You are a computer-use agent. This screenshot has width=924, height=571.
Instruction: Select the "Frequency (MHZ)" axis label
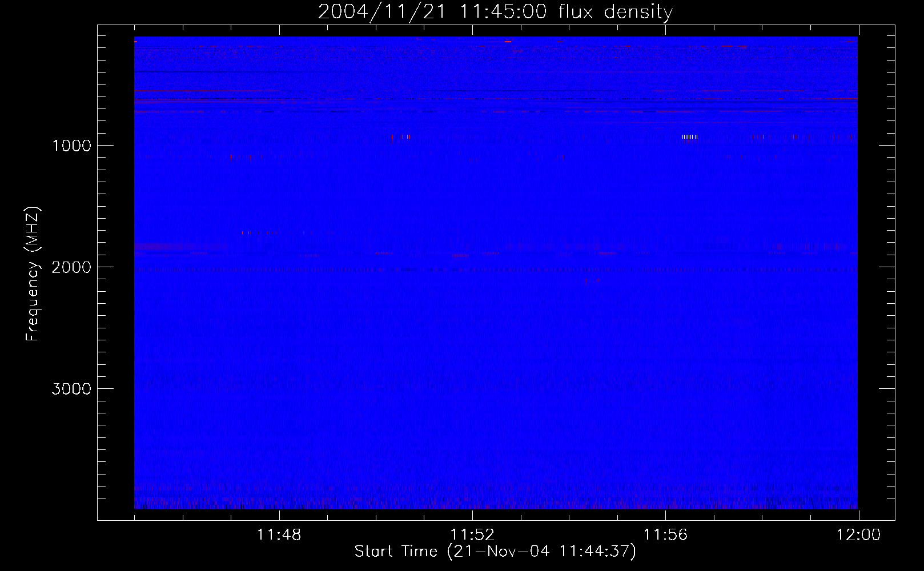pyautogui.click(x=33, y=274)
